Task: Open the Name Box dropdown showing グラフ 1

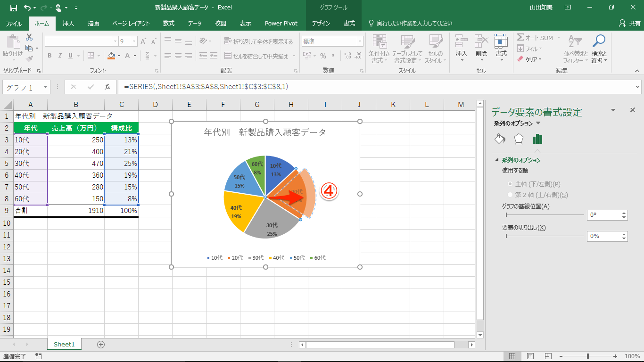Action: pyautogui.click(x=46, y=87)
